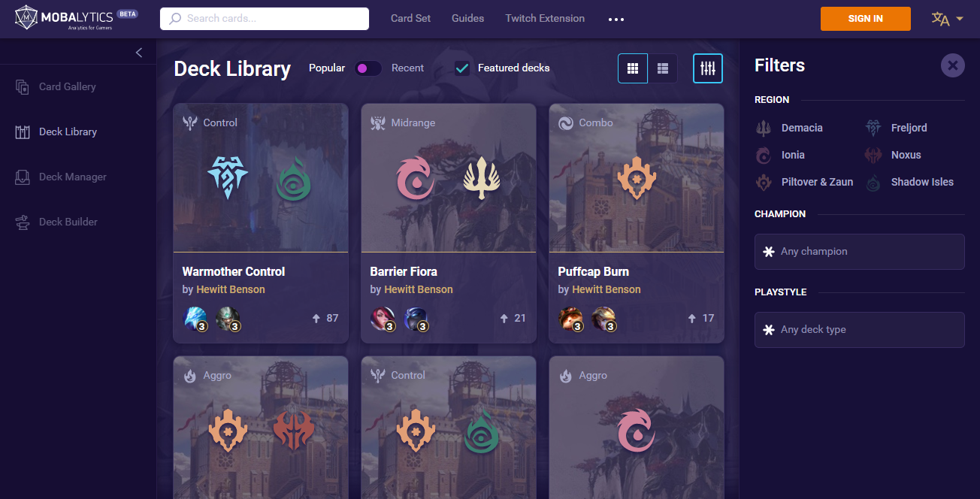Open the language selector icon
This screenshot has width=980, height=499.
(947, 19)
